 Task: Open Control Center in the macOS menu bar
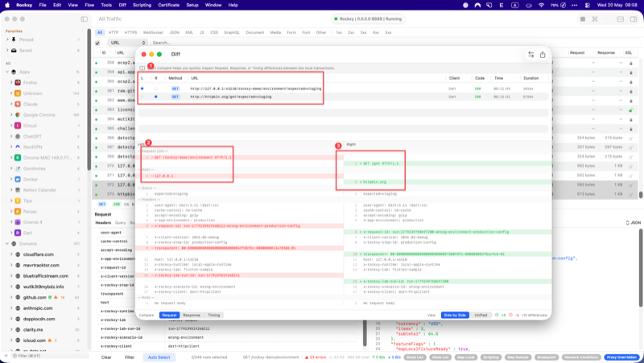pyautogui.click(x=588, y=6)
